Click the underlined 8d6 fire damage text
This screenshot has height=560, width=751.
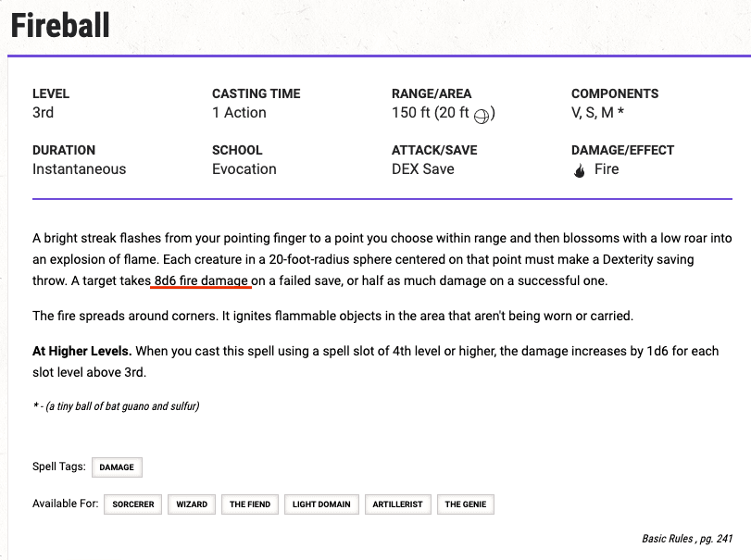[201, 280]
